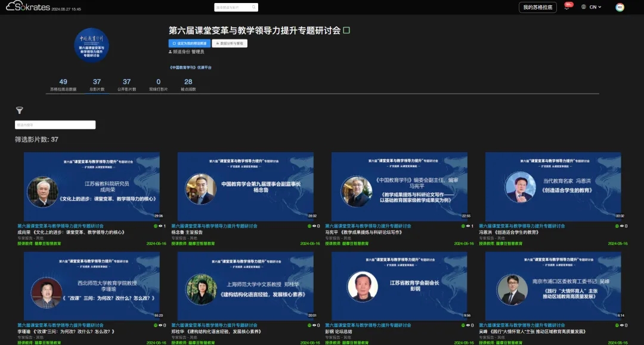Click the Sokrates cloud logo
The width and height of the screenshot is (644, 345).
click(29, 7)
